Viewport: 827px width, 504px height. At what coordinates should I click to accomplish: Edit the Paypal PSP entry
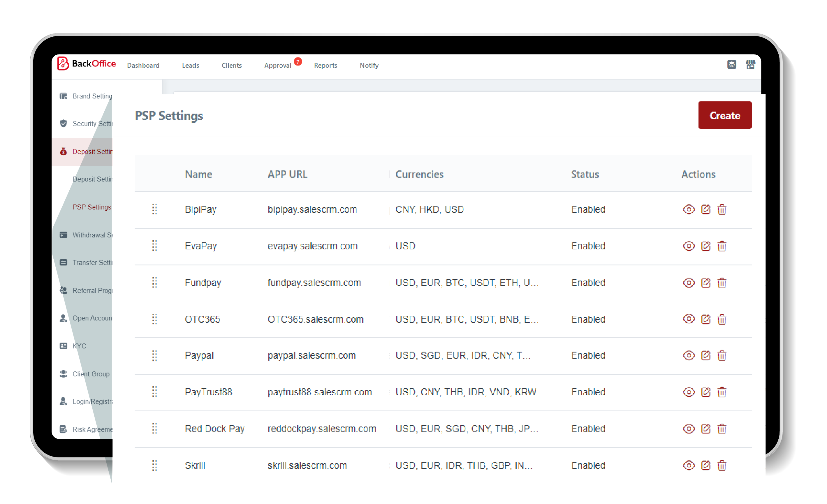tap(705, 355)
